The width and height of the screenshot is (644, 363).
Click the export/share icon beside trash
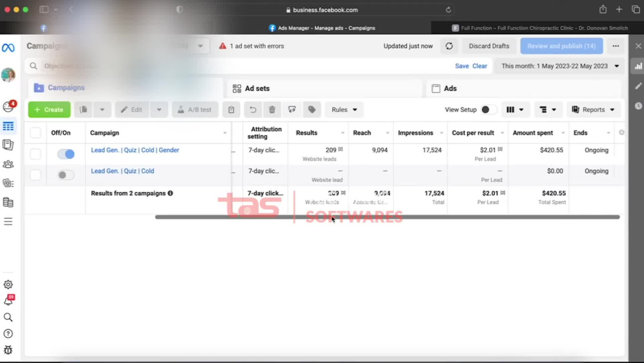point(292,110)
